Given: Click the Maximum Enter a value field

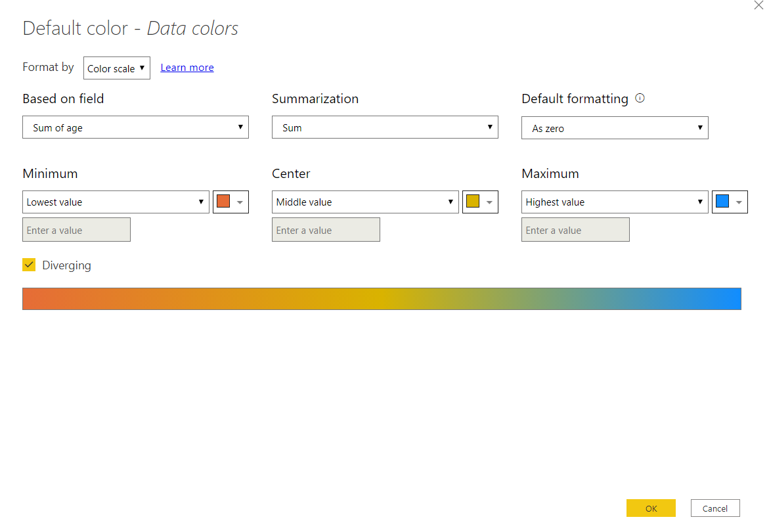Looking at the screenshot, I should click(575, 230).
